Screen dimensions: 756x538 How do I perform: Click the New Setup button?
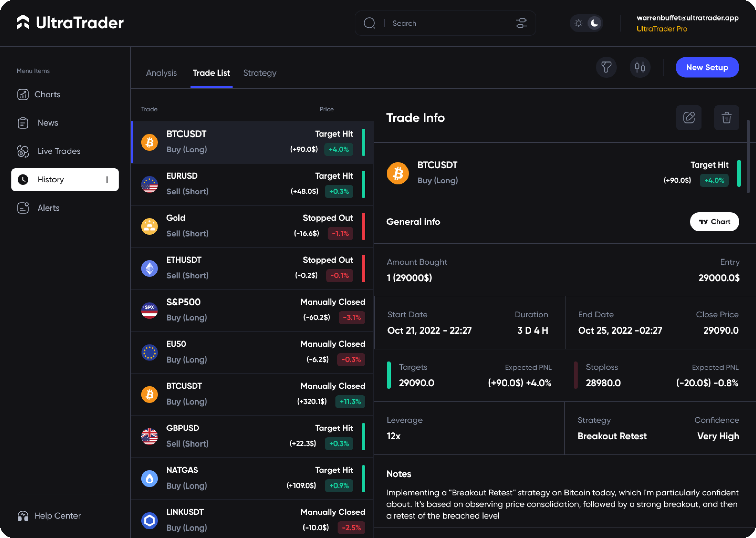[707, 67]
